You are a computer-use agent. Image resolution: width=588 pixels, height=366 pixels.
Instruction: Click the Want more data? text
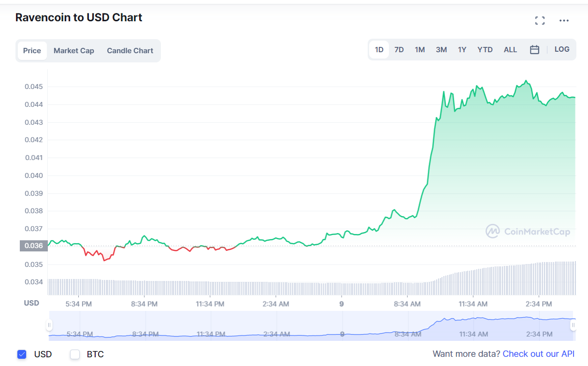[x=466, y=354]
